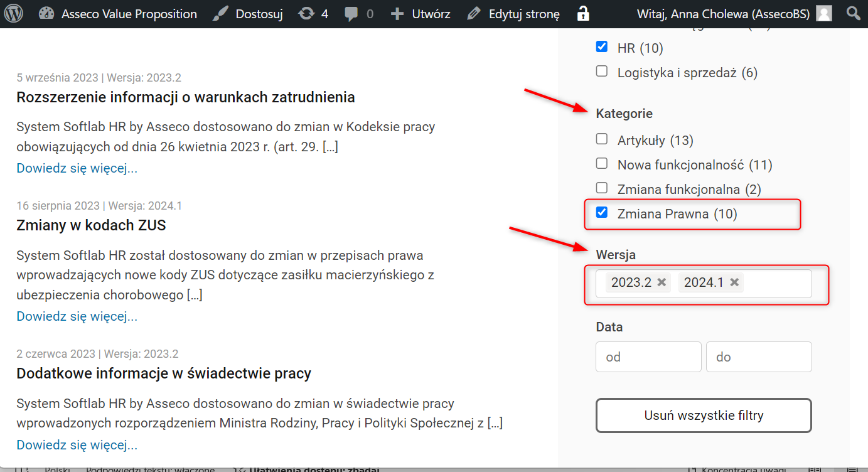Click the padlock icon in the admin bar
868x472 pixels.
[x=582, y=13]
